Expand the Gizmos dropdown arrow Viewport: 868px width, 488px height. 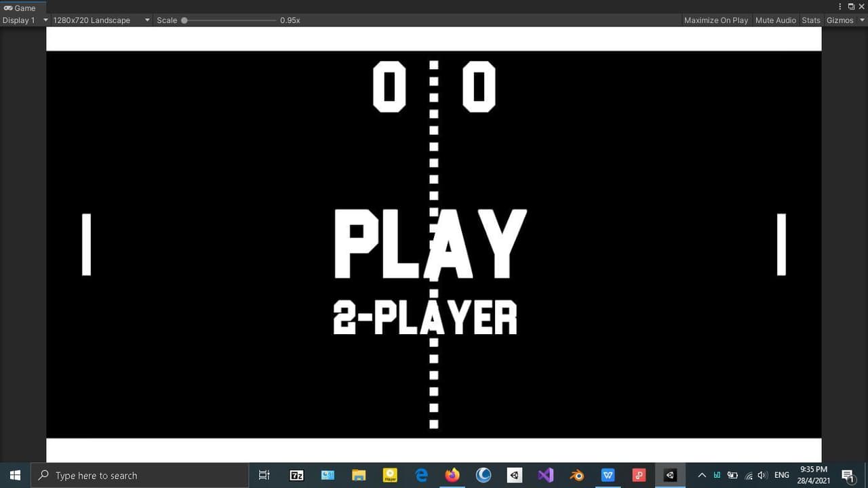coord(862,20)
